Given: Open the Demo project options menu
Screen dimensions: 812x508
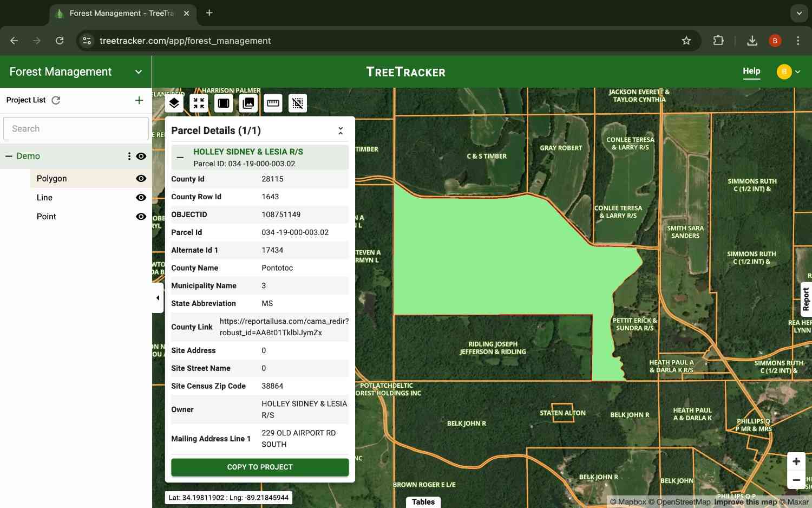Looking at the screenshot, I should [x=129, y=156].
